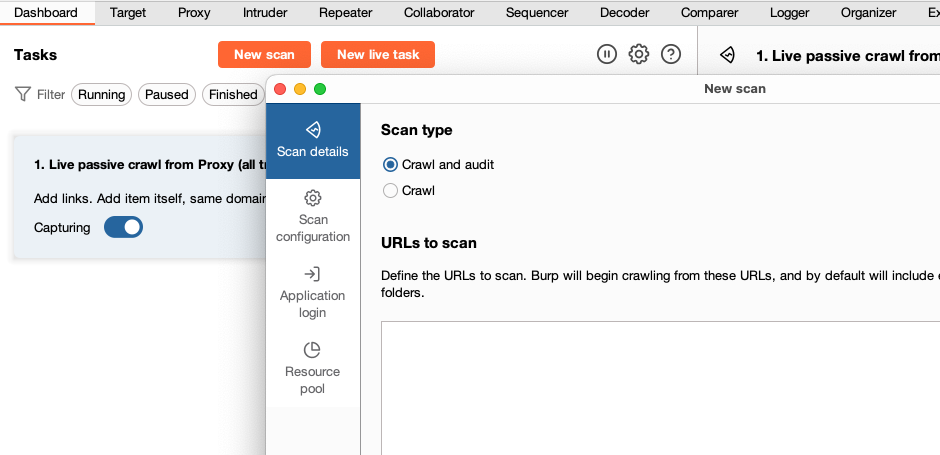Select the Crawl radio button
This screenshot has width=940, height=455.
390,190
